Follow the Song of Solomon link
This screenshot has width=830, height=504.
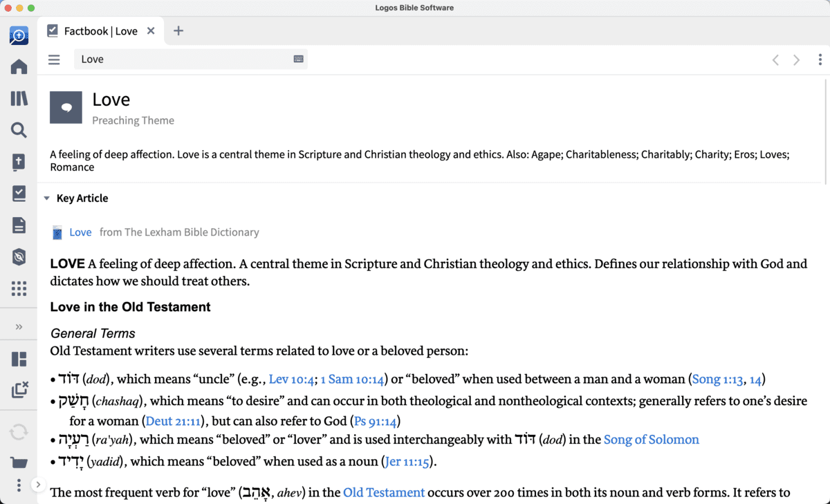[x=651, y=440]
